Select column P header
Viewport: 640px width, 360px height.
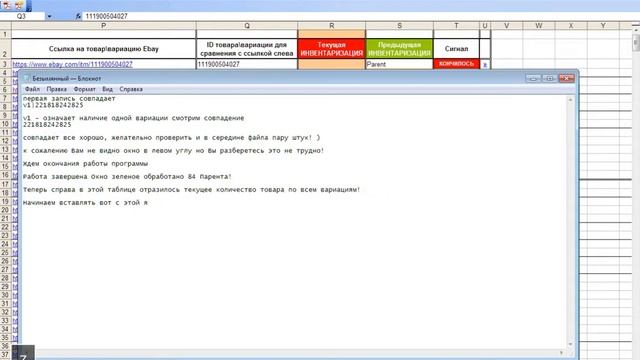(104, 26)
